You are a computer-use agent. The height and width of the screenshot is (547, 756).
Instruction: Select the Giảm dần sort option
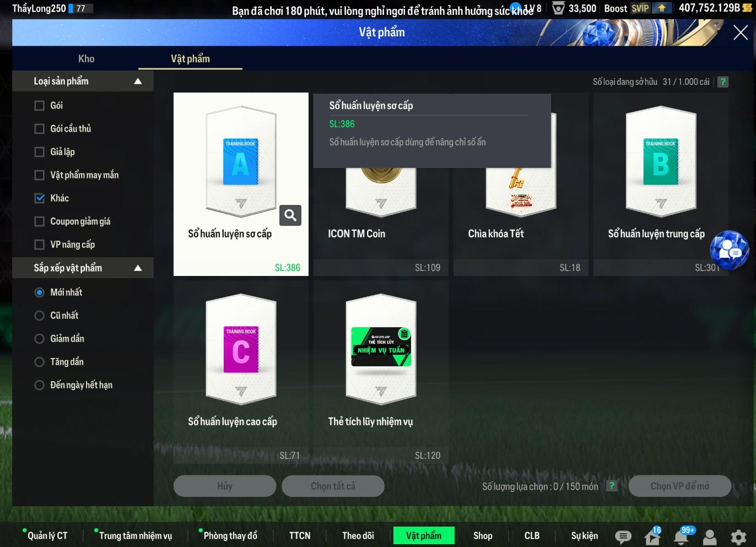tap(40, 339)
